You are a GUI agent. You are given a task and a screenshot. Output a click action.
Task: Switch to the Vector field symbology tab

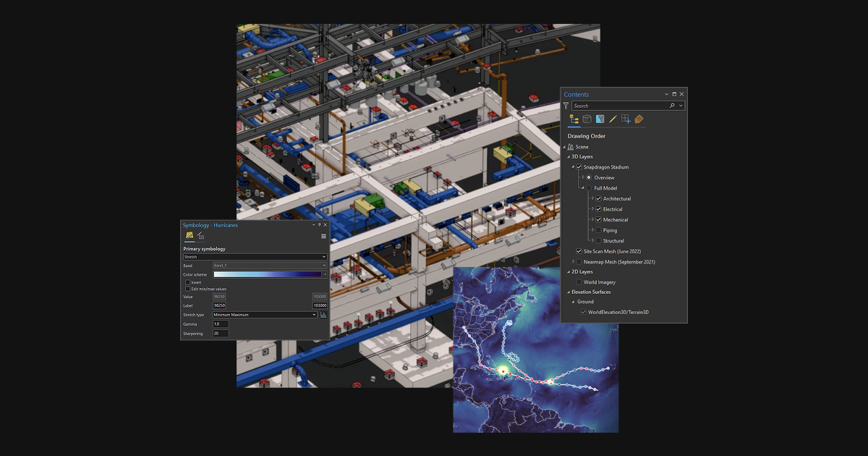pyautogui.click(x=200, y=235)
